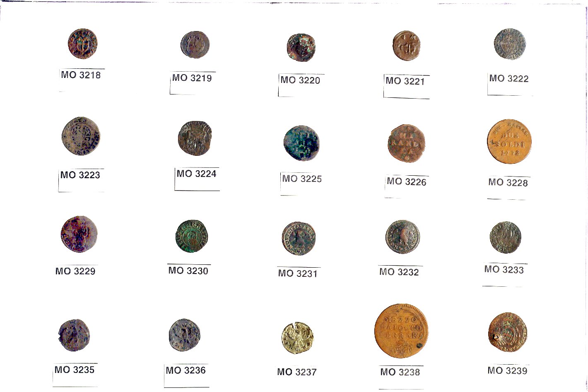
Task: Select the gold eagle coin MO 3237
Action: [x=297, y=338]
